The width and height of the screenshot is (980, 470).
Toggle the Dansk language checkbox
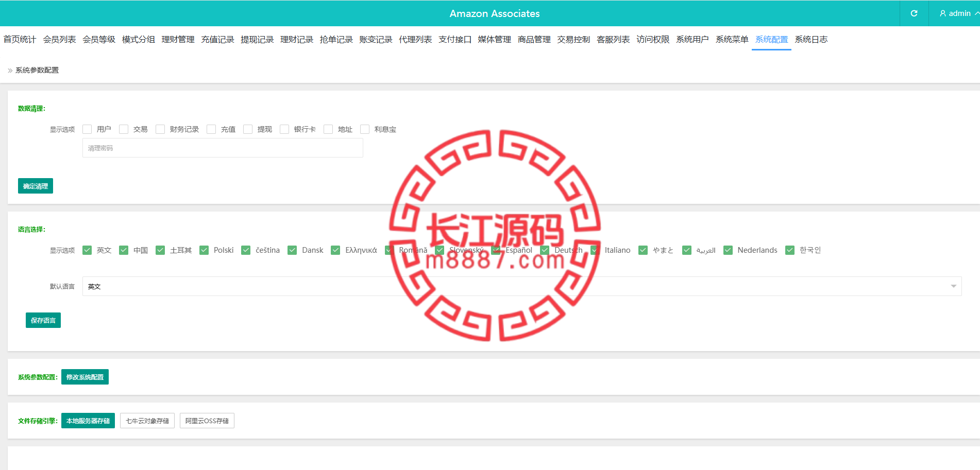click(292, 250)
